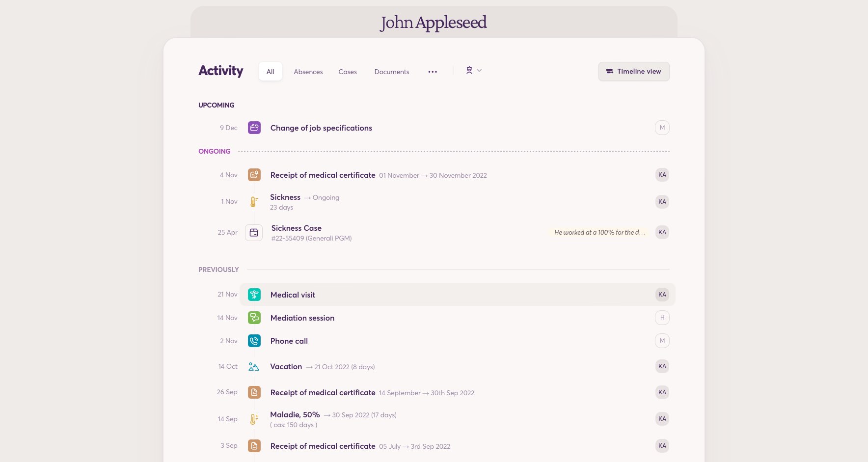868x462 pixels.
Task: Click the note 'He worked at a 100% for the d...'
Action: (599, 233)
